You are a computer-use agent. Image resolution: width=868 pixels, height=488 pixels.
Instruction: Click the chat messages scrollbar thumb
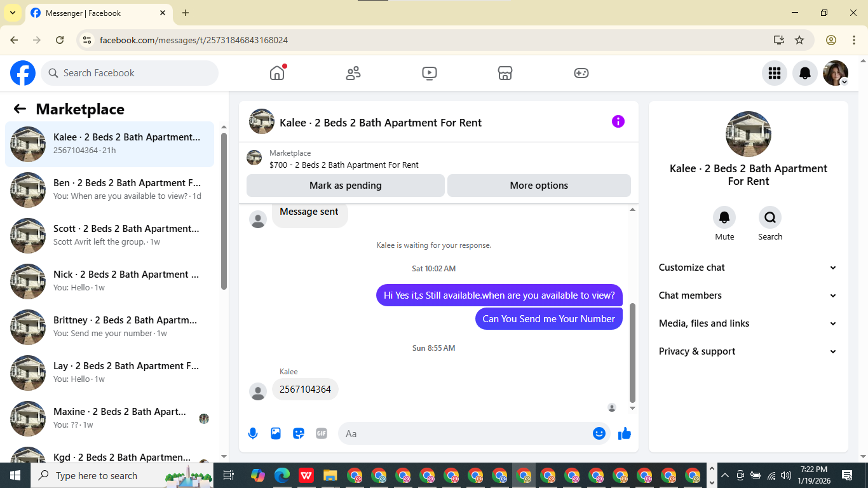tap(632, 353)
